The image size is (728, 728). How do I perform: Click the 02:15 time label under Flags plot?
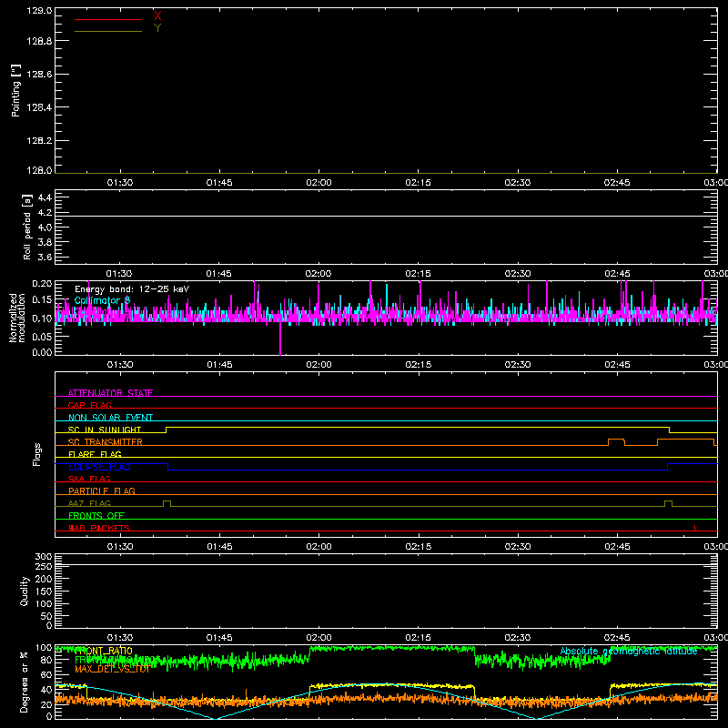coord(418,547)
